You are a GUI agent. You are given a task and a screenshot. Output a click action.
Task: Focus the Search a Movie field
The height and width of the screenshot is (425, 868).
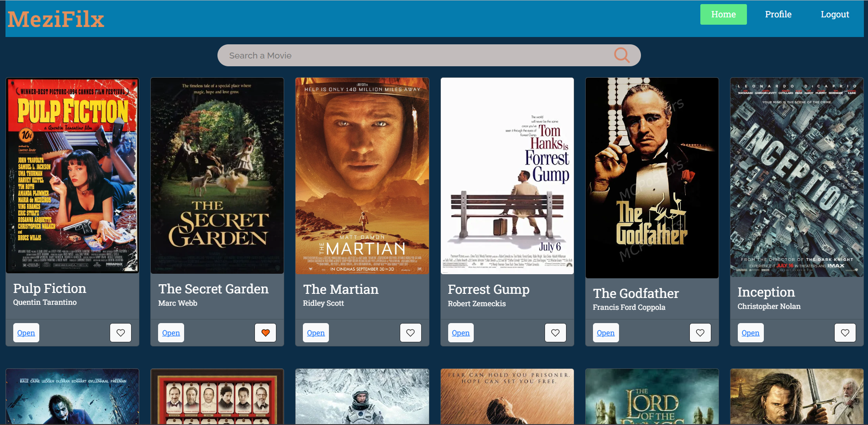411,55
